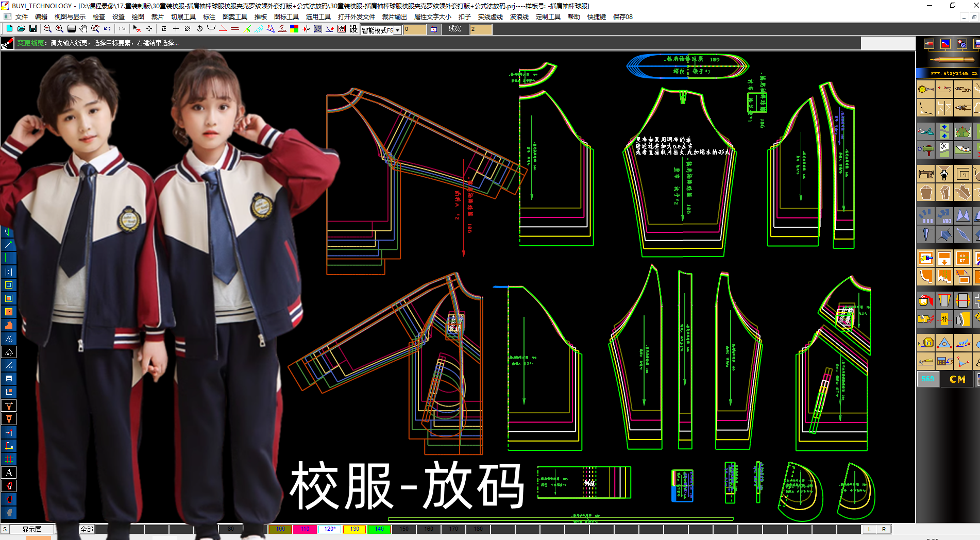Click the ET output icon
Image resolution: width=980 pixels, height=540 pixels.
[x=963, y=258]
